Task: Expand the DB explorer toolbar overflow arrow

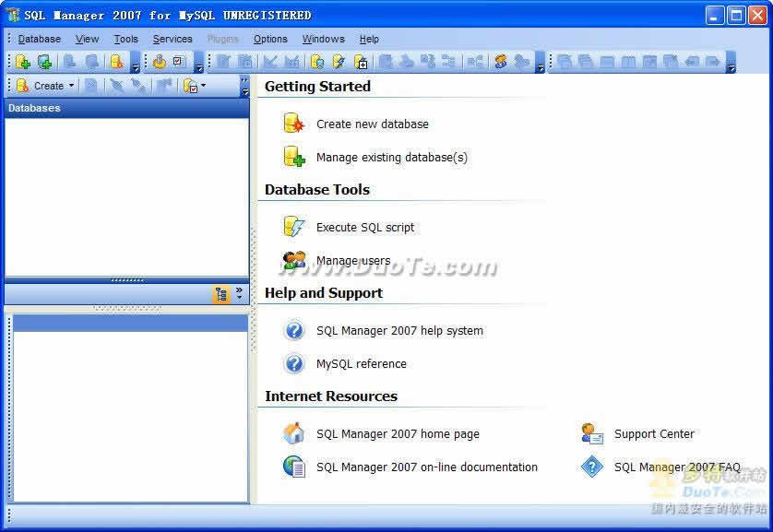Action: 244,86
